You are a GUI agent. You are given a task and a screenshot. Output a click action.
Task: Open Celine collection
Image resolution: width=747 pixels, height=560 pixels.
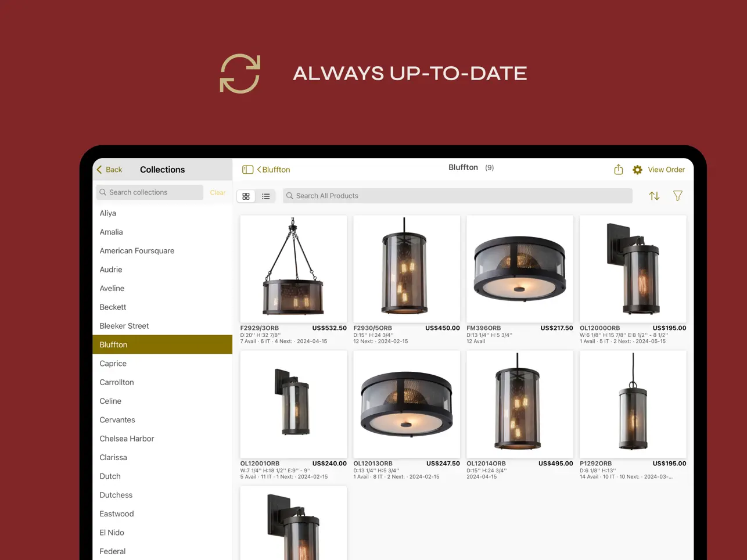click(x=162, y=401)
